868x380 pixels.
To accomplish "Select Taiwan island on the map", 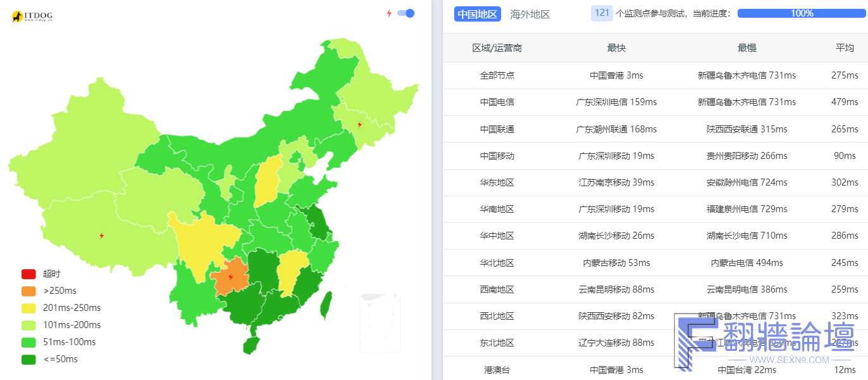I will 326,305.
